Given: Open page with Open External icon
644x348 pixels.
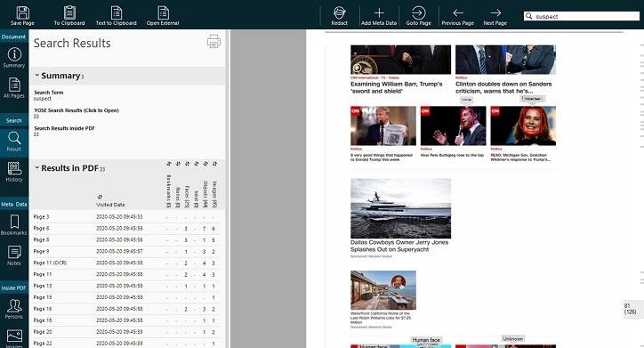Looking at the screenshot, I should (x=163, y=12).
